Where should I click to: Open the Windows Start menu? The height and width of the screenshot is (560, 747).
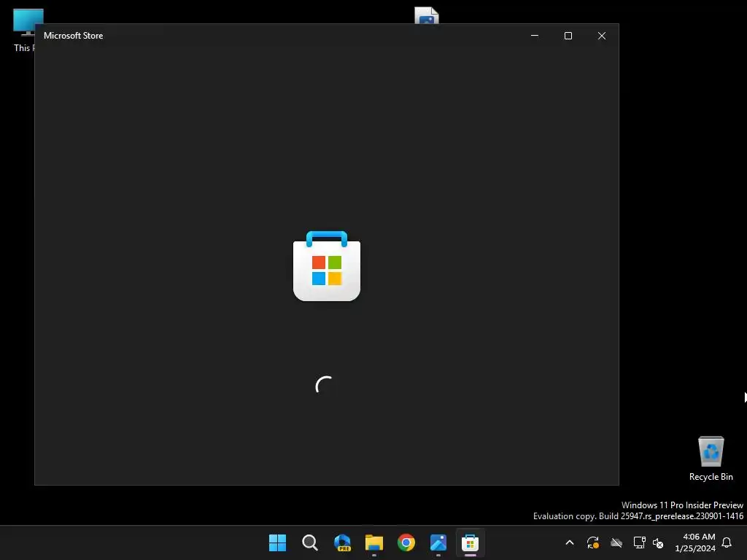(277, 542)
